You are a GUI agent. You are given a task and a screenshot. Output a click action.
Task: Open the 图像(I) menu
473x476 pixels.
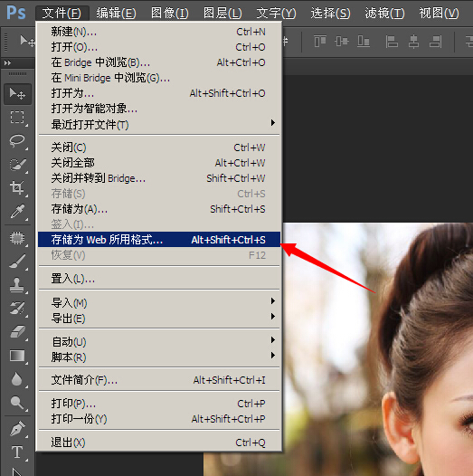(x=170, y=13)
